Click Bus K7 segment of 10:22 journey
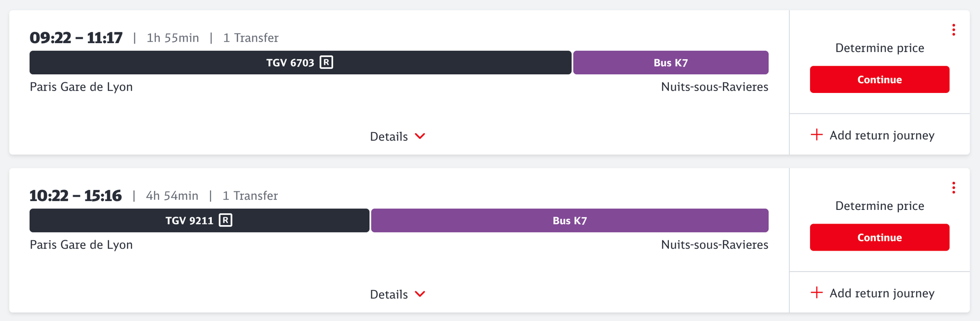980x321 pixels. pos(569,221)
